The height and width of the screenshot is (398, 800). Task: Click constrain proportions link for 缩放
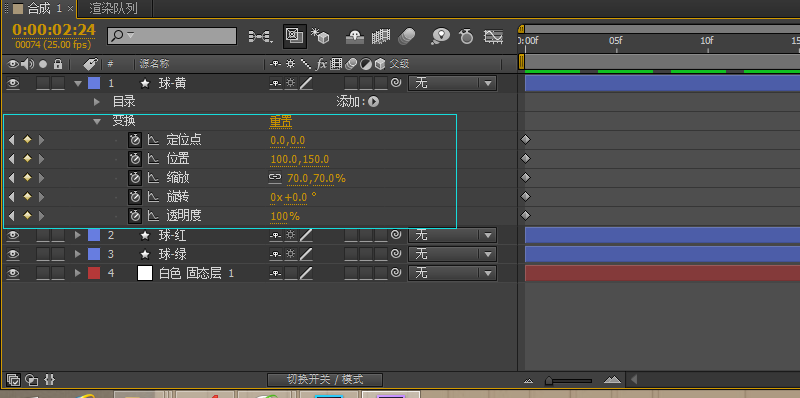click(275, 178)
